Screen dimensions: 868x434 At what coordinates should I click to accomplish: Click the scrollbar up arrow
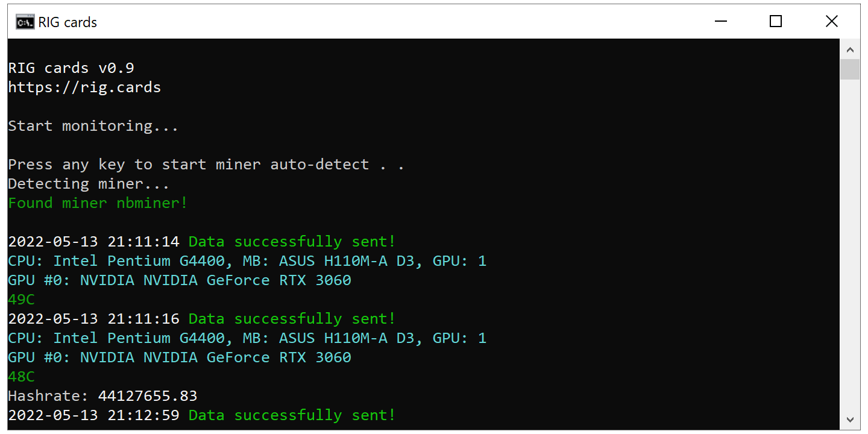click(851, 49)
